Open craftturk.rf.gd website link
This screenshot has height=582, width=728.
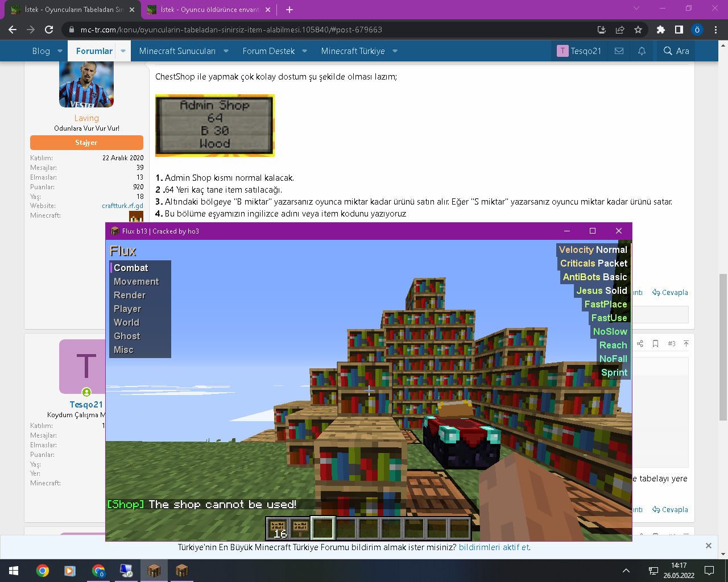pyautogui.click(x=122, y=206)
